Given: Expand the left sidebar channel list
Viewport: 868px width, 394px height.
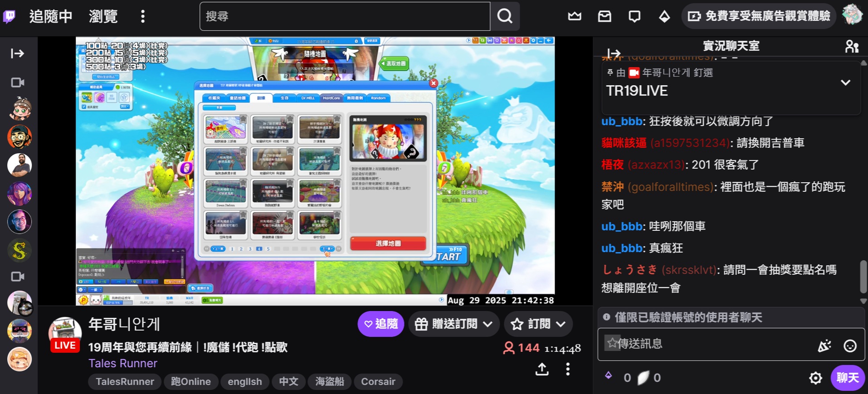Looking at the screenshot, I should [17, 54].
